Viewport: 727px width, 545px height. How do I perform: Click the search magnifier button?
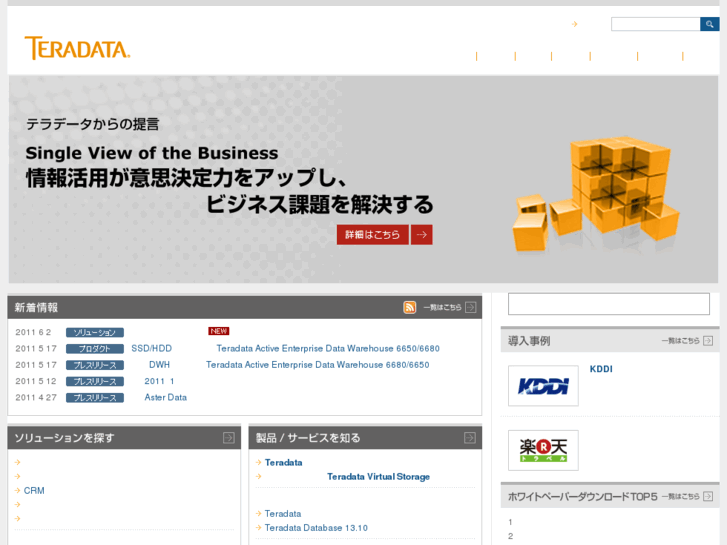click(x=709, y=24)
